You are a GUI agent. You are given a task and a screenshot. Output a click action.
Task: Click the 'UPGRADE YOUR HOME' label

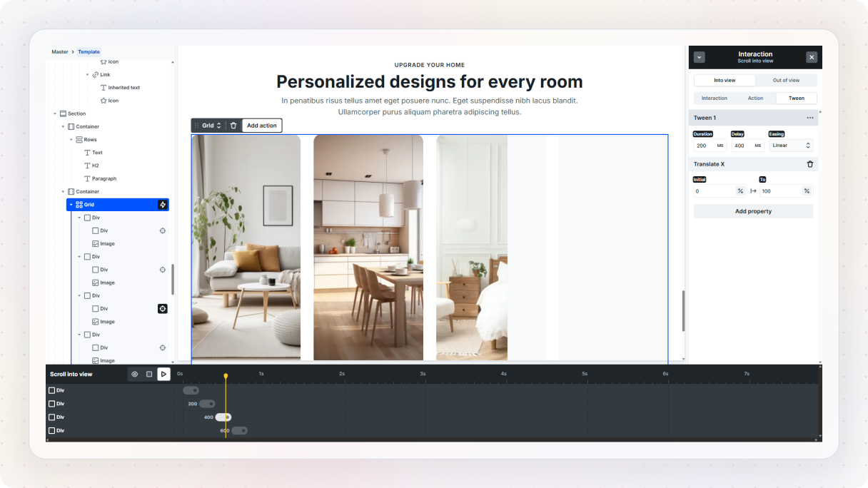tap(430, 65)
